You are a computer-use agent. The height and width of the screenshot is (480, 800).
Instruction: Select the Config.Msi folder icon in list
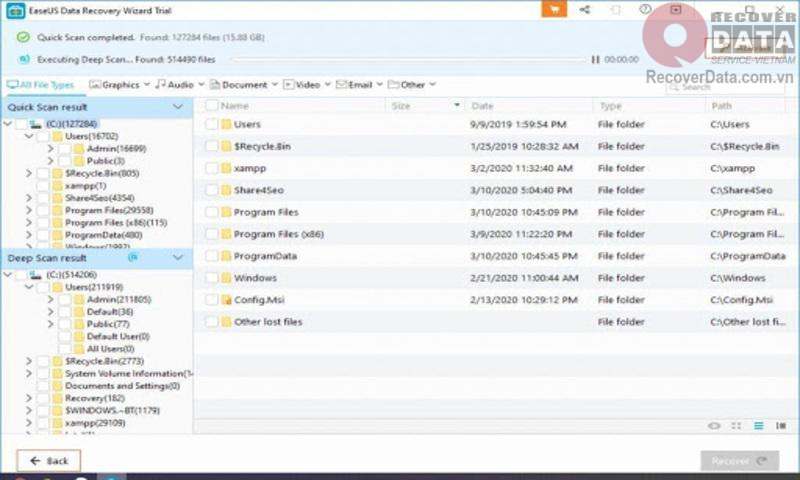226,299
